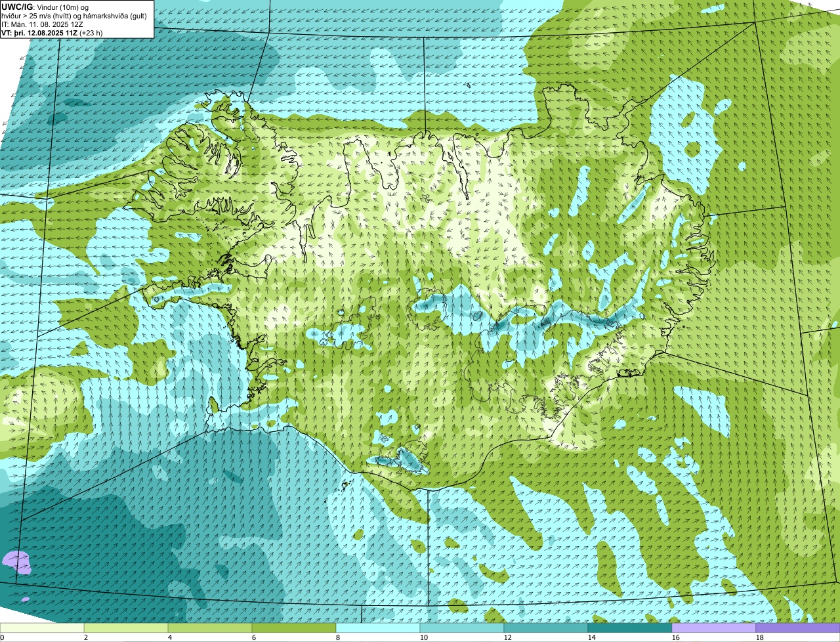Click the "hviður > 25 m/s" description line
The image size is (840, 642).
(x=74, y=16)
